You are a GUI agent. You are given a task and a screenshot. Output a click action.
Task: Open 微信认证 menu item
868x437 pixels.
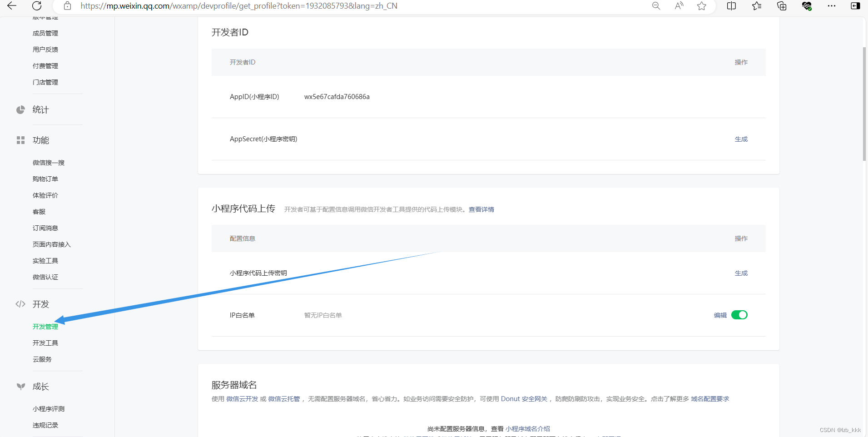coord(45,277)
